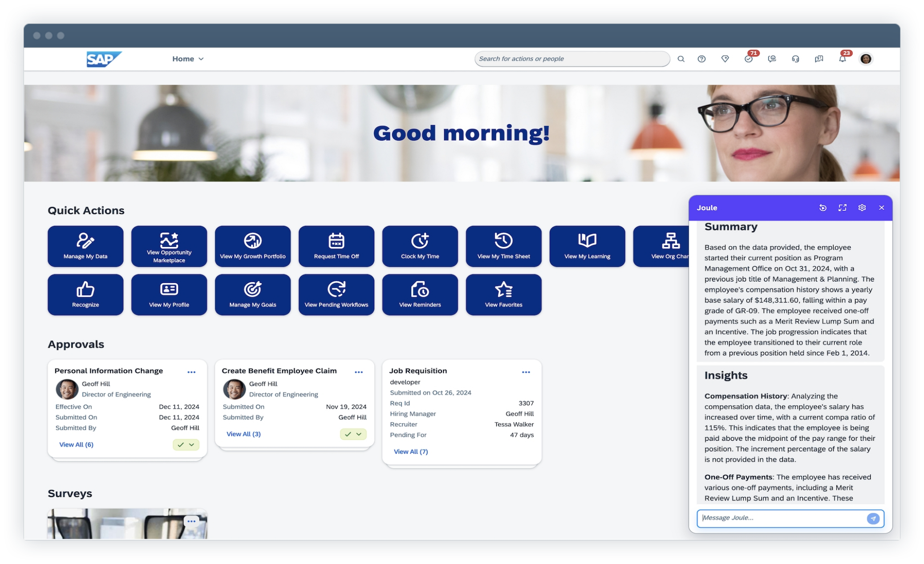Open View My Learning tile
Screen dimensions: 924x564
[x=588, y=246]
